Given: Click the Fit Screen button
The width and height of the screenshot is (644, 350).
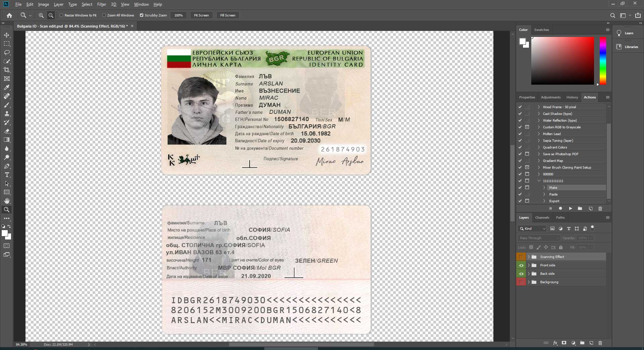Looking at the screenshot, I should tap(201, 15).
